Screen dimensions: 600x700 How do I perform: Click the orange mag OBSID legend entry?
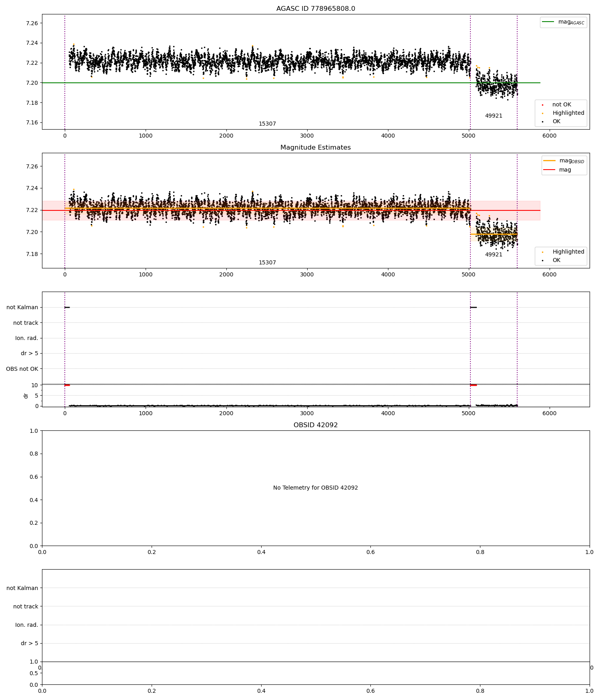tap(564, 161)
